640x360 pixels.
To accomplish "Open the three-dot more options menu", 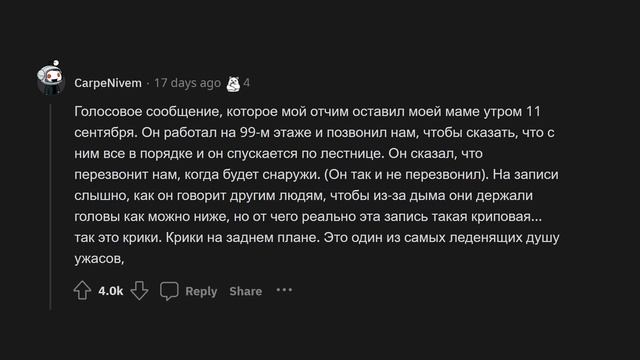I will coord(284,290).
